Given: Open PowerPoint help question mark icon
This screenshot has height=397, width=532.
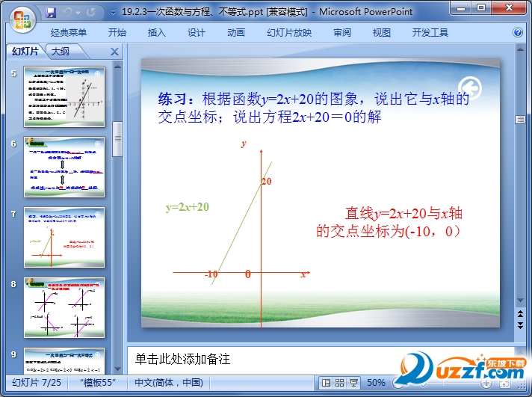Looking at the screenshot, I should pyautogui.click(x=518, y=33).
